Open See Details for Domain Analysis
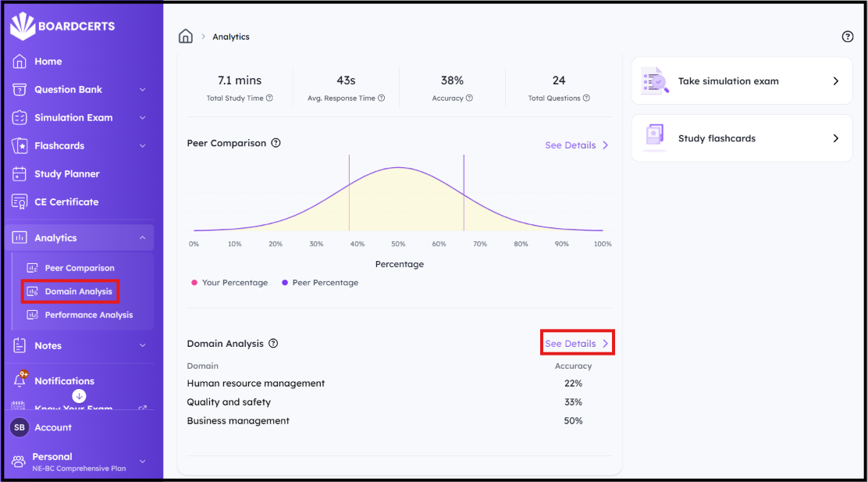 [x=577, y=344]
